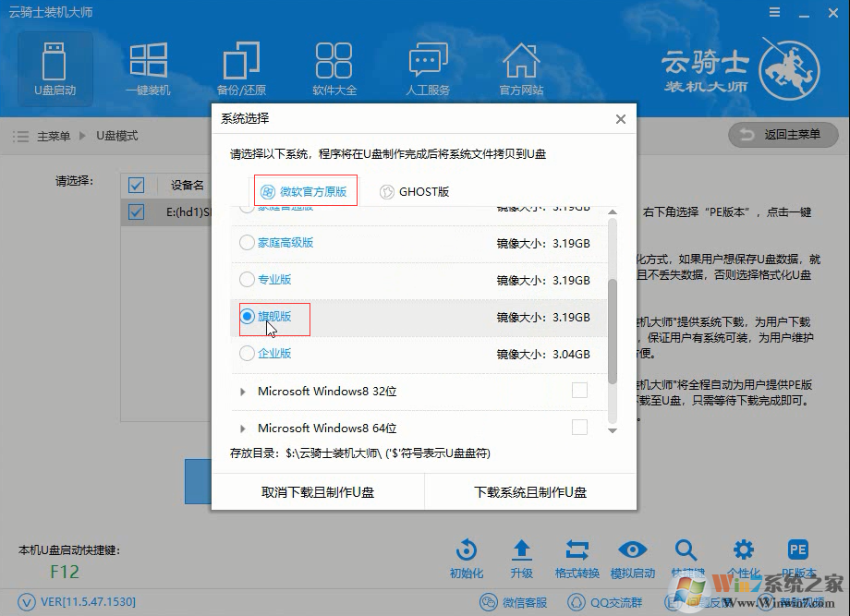Open the hamburger menu at top right
Viewport: 850px width, 616px height.
click(x=774, y=13)
